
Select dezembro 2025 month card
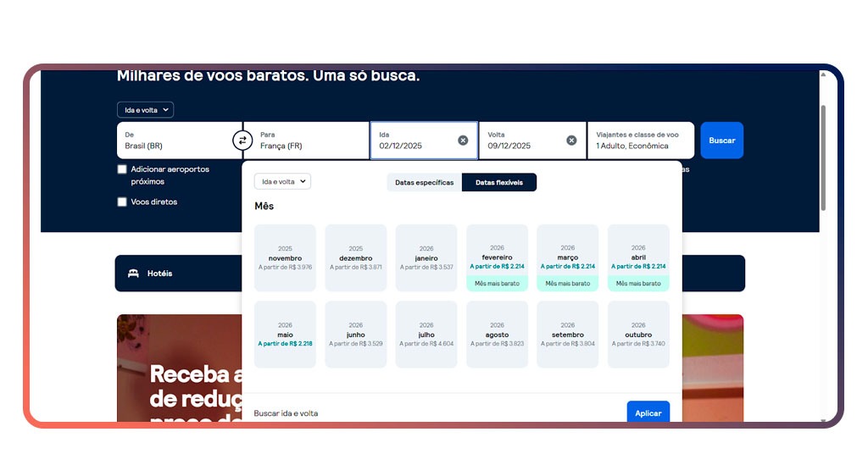356,257
